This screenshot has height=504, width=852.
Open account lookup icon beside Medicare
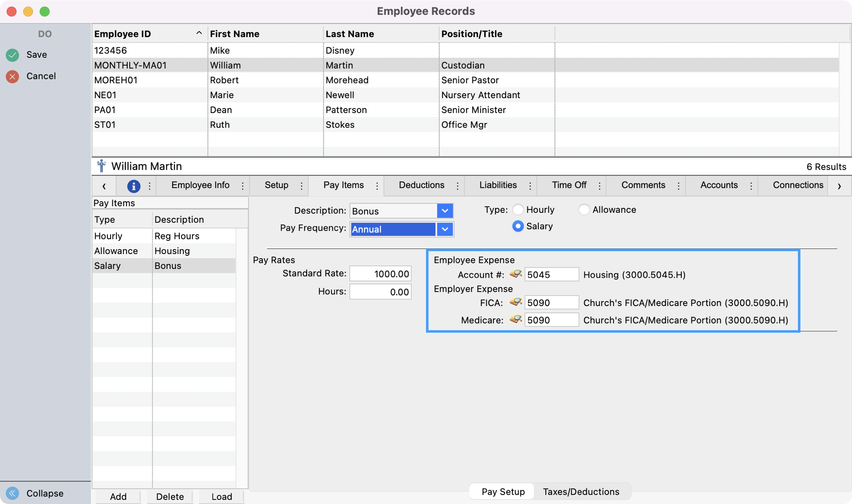[515, 320]
